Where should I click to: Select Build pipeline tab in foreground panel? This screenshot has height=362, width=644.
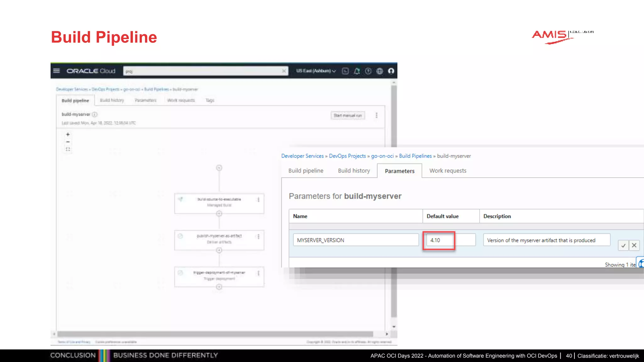pos(306,171)
